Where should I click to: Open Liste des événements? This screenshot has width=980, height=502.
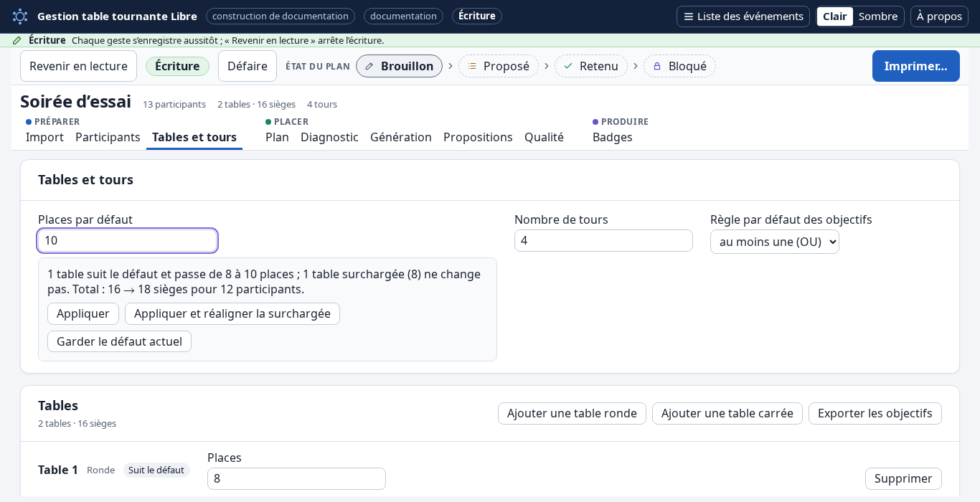[743, 16]
